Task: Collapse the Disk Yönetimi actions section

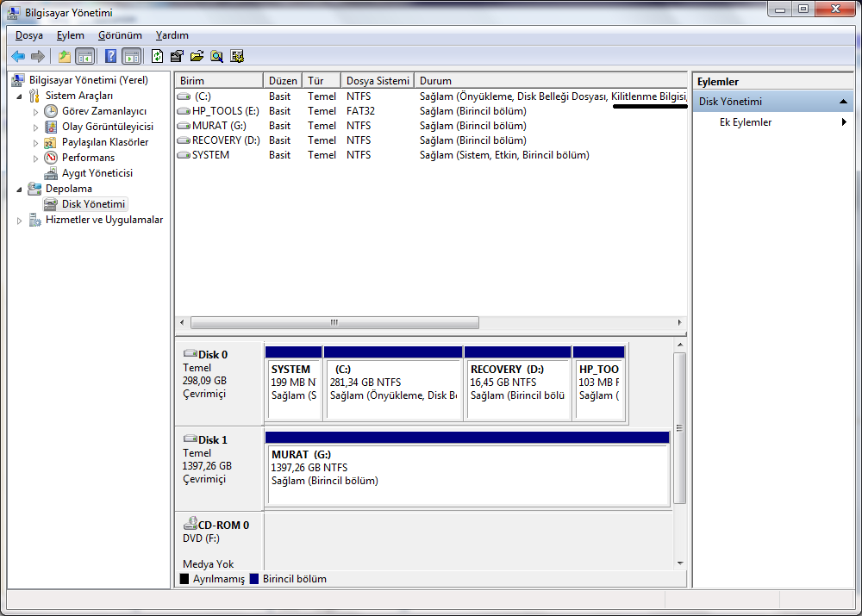Action: point(843,102)
